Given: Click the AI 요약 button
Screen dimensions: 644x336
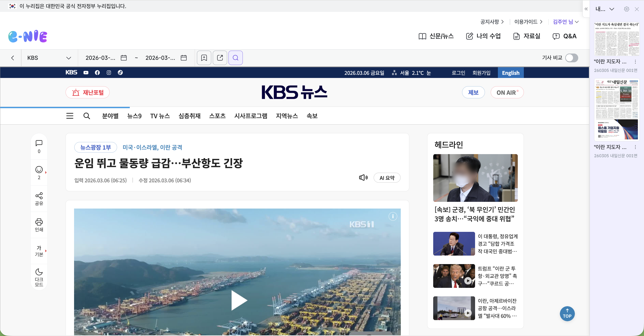Looking at the screenshot, I should coord(387,178).
